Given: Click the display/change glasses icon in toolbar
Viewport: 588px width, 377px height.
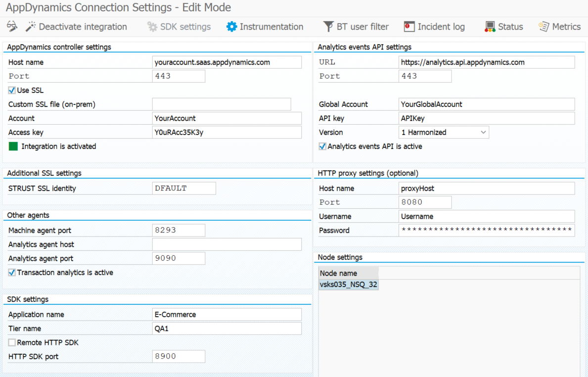Looking at the screenshot, I should tap(12, 26).
